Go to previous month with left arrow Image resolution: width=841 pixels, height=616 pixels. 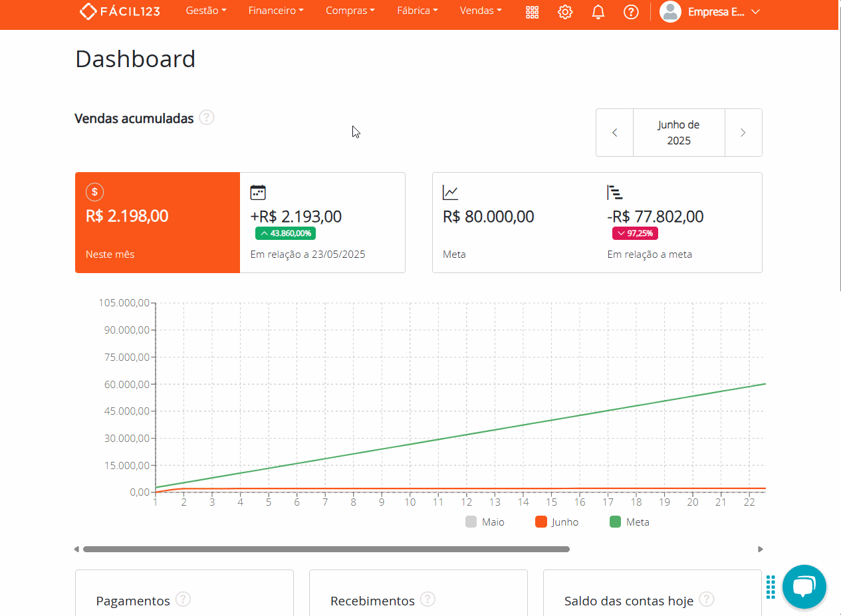pyautogui.click(x=614, y=133)
